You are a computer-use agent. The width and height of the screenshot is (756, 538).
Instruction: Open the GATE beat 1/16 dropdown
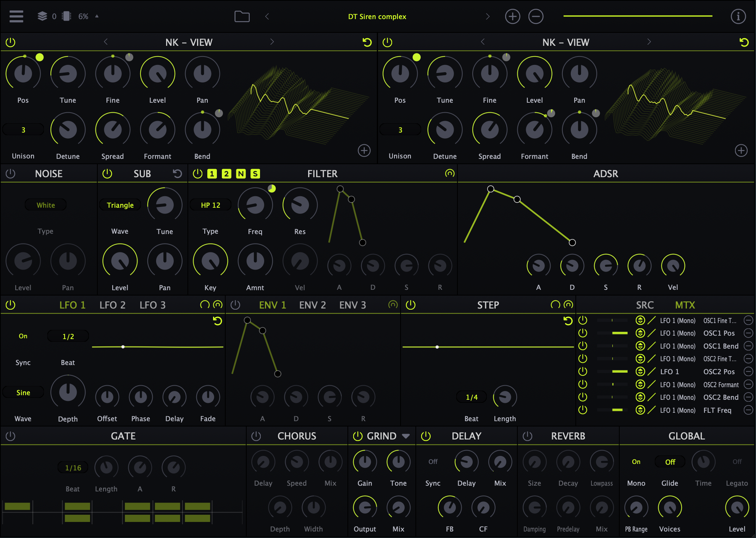click(73, 468)
